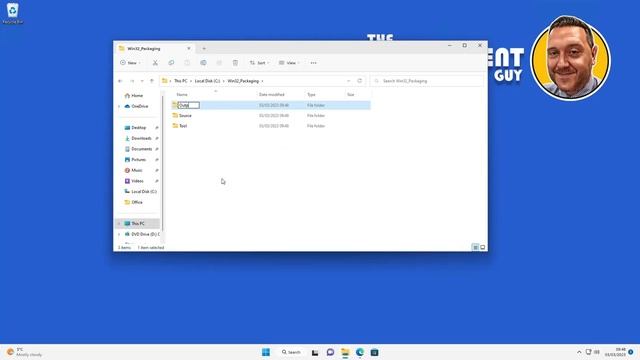
Task: Click the Paste icon in Explorer toolbar
Action: click(x=187, y=63)
